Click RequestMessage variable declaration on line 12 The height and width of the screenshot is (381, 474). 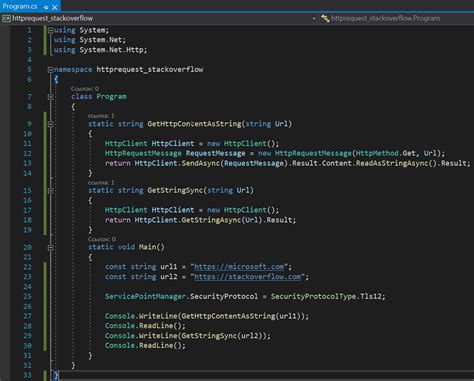[215, 153]
